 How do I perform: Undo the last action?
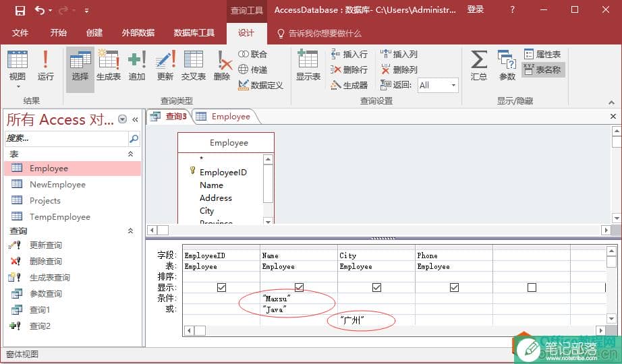[x=40, y=10]
